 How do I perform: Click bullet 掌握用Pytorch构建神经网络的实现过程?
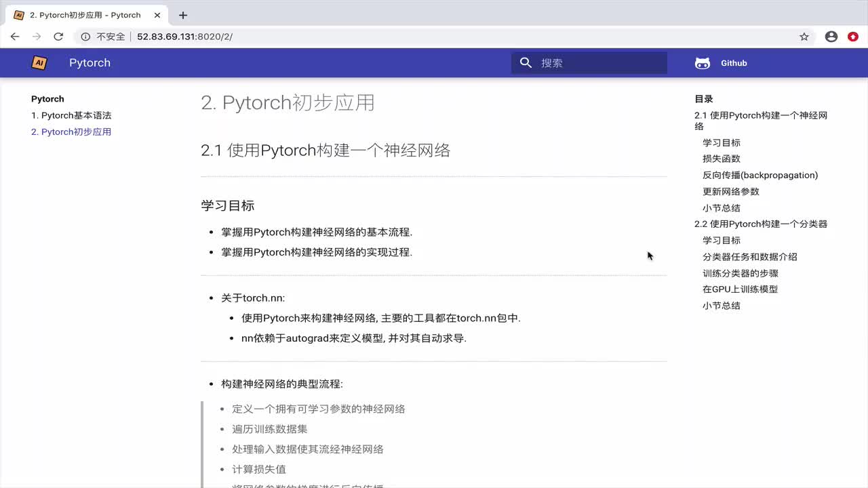(x=317, y=252)
